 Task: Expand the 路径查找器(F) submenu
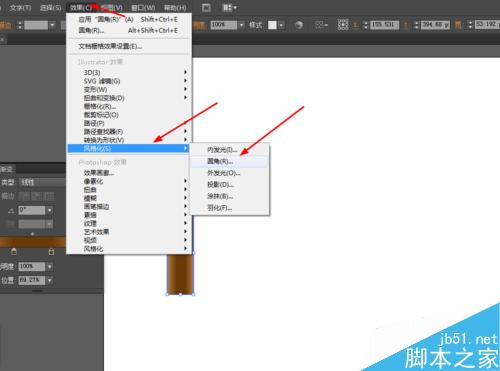click(x=129, y=132)
